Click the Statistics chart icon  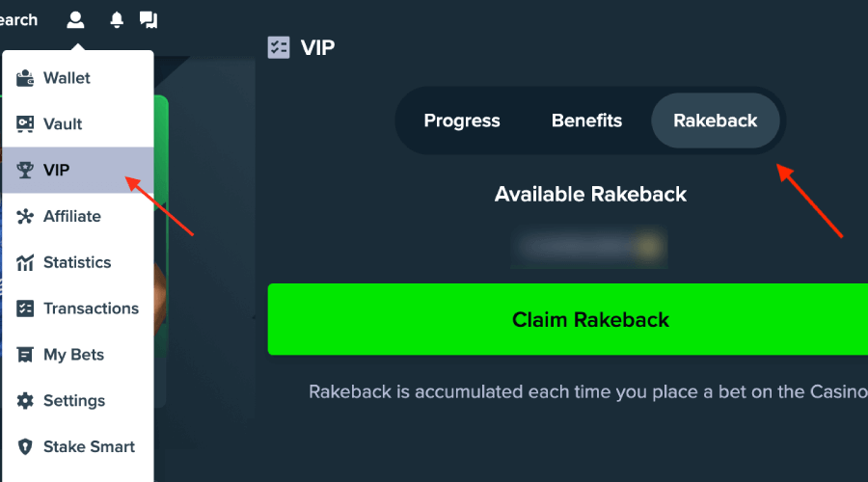coord(25,262)
